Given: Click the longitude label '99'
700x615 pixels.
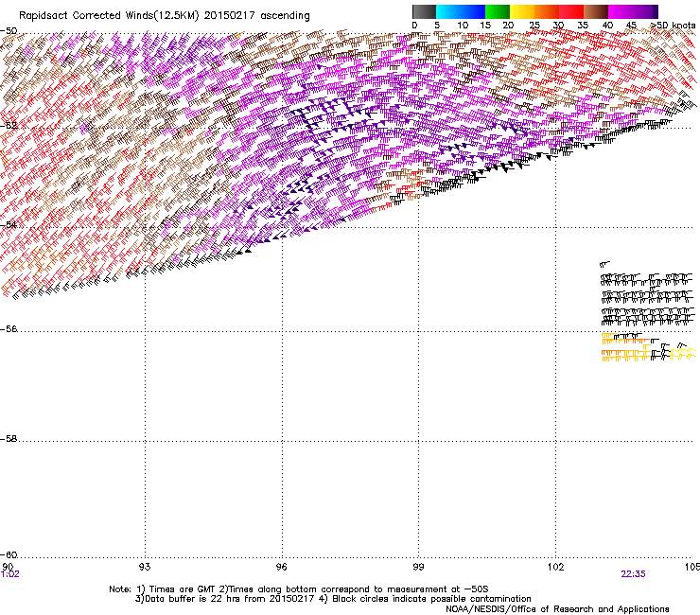Looking at the screenshot, I should [x=418, y=567].
